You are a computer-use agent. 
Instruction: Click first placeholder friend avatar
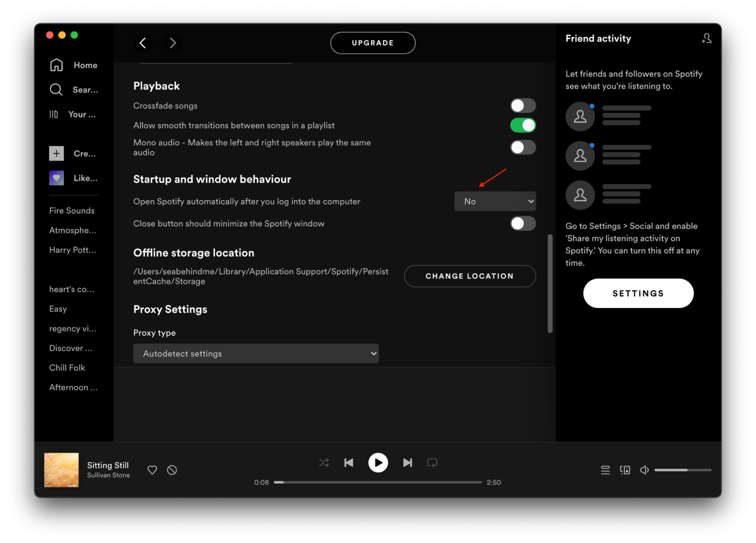click(x=580, y=116)
